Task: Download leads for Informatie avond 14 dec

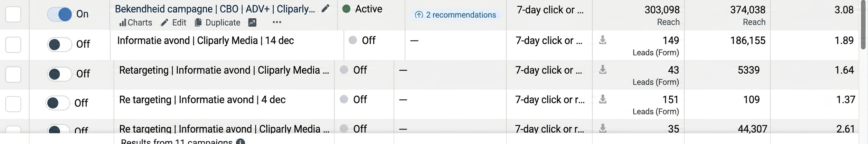Action: (603, 40)
